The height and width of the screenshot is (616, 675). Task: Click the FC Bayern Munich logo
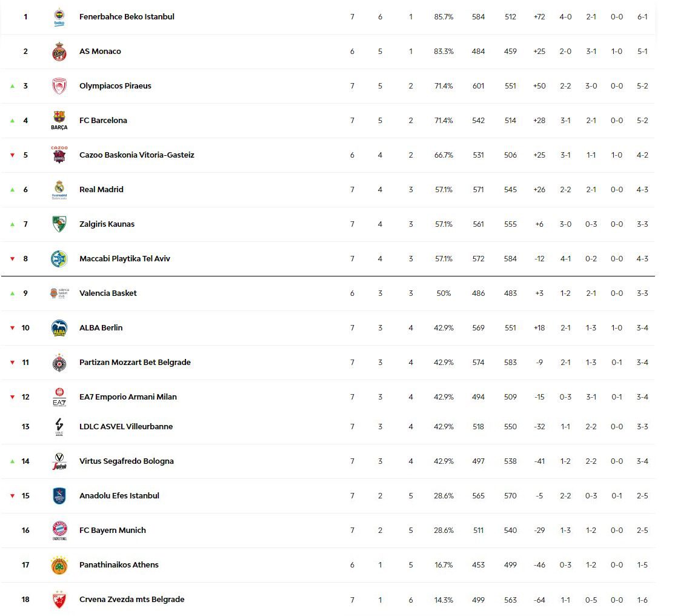[59, 531]
